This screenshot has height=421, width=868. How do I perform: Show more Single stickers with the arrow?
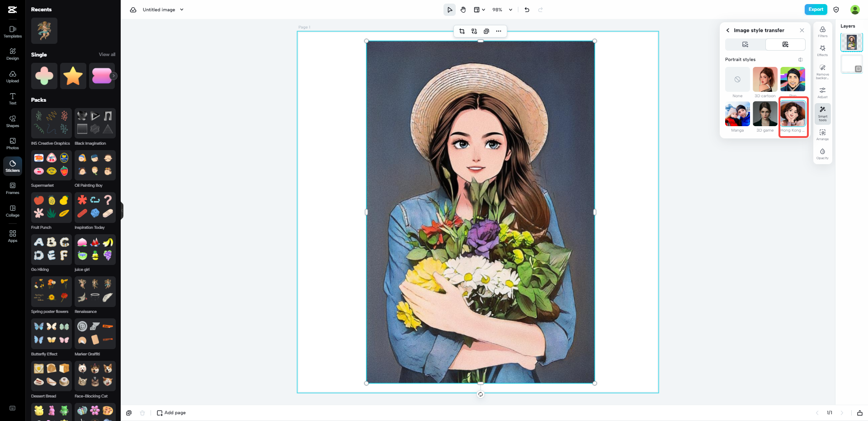114,76
